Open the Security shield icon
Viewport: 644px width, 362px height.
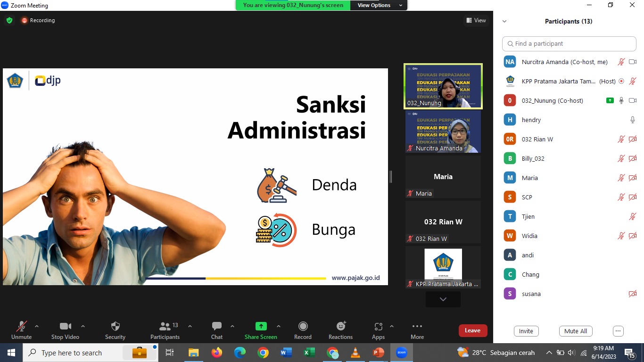115,327
